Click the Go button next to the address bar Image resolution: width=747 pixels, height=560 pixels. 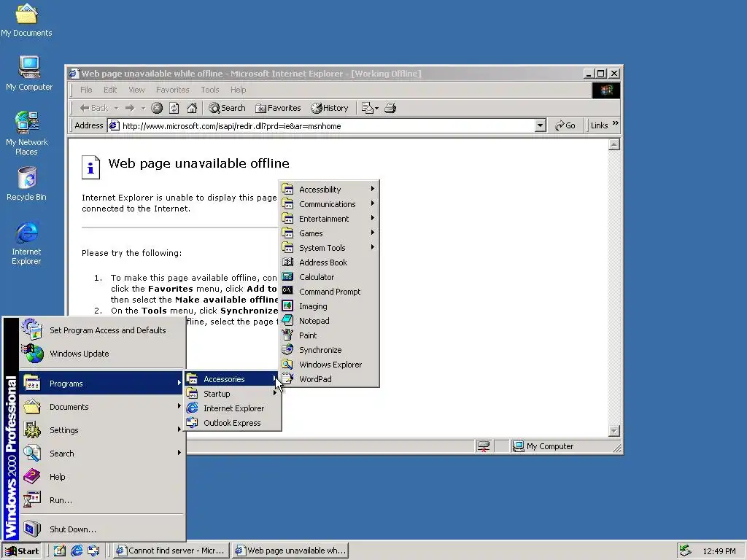tap(565, 125)
